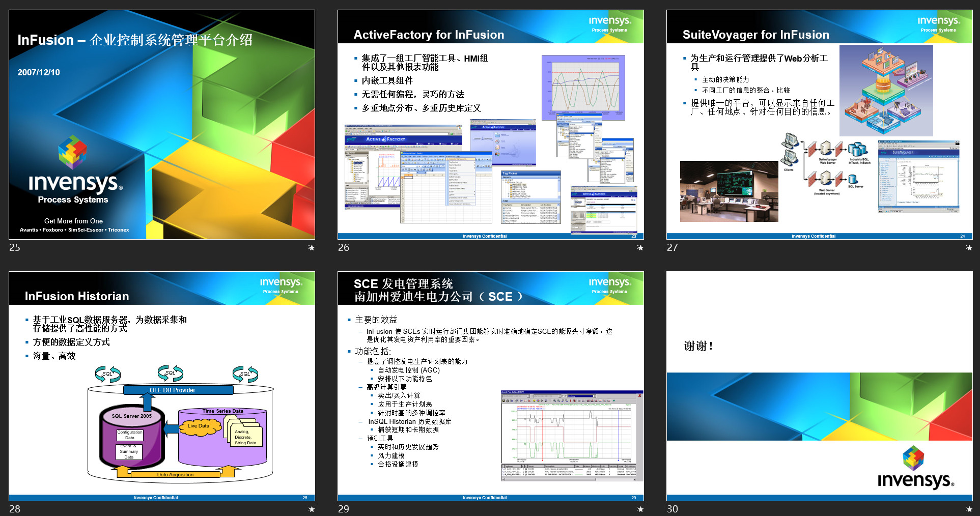This screenshot has height=516, width=980.
Task: Select slide 25 InFusion title thumbnail
Action: click(162, 125)
